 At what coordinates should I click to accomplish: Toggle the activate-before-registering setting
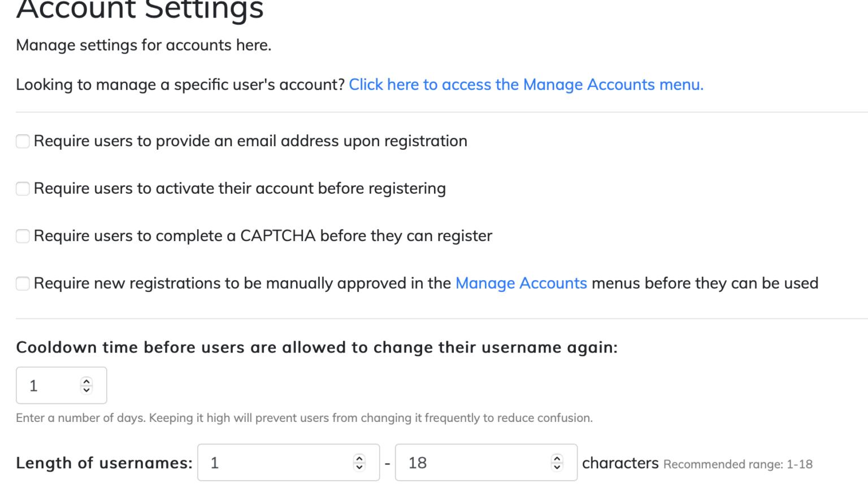pyautogui.click(x=23, y=189)
